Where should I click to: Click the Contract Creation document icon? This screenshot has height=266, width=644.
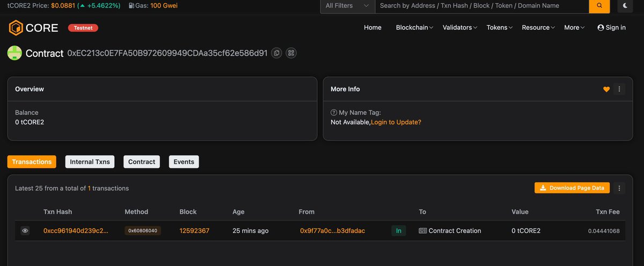click(x=423, y=231)
